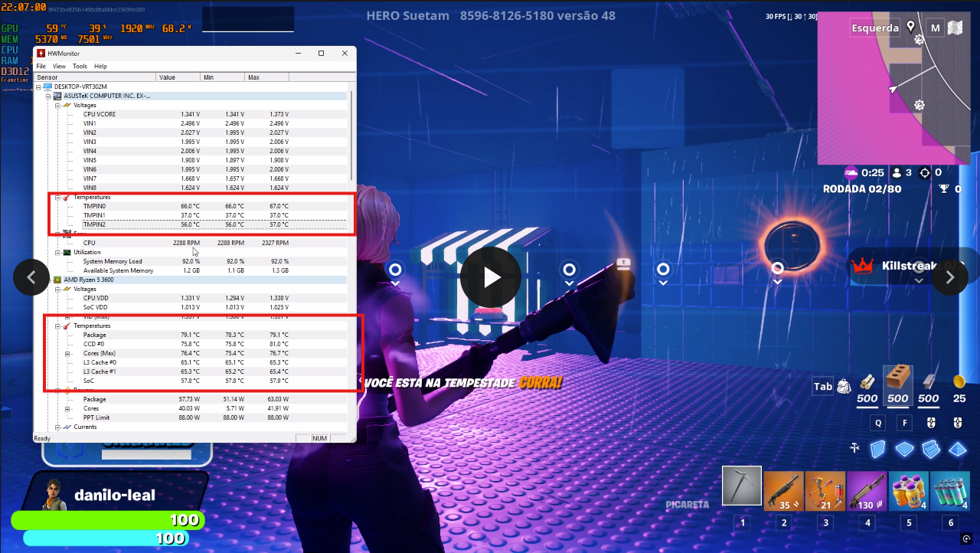The image size is (980, 553).
Task: Click the cyan shield bar
Action: [104, 538]
